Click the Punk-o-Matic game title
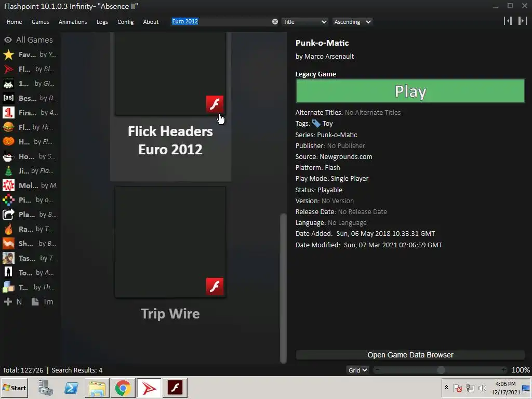This screenshot has width=532, height=399. coord(322,43)
